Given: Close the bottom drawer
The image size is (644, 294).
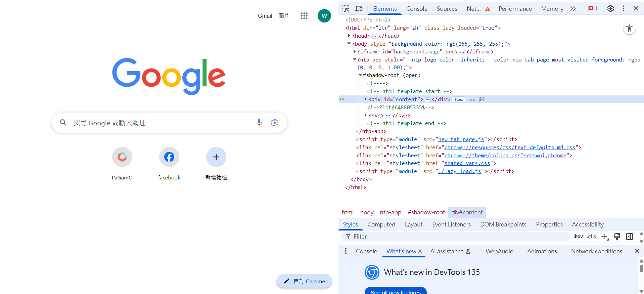Looking at the screenshot, I should point(637,251).
